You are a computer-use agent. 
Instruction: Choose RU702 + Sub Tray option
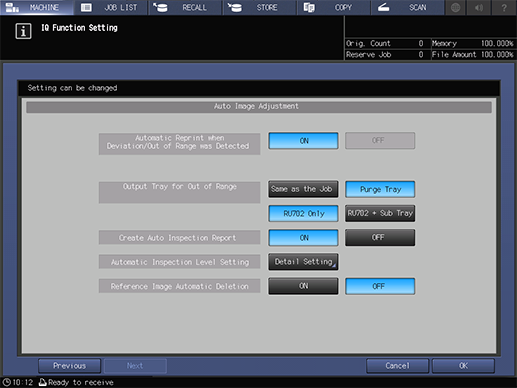(380, 213)
